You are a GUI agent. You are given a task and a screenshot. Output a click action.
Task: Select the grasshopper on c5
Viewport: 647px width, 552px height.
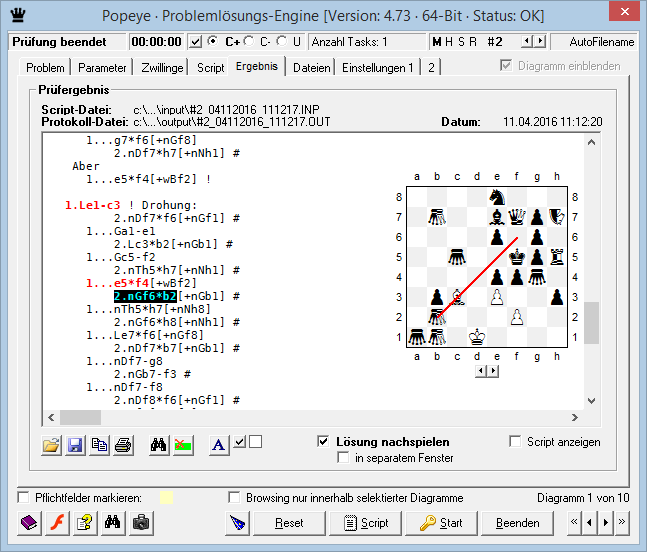point(457,257)
